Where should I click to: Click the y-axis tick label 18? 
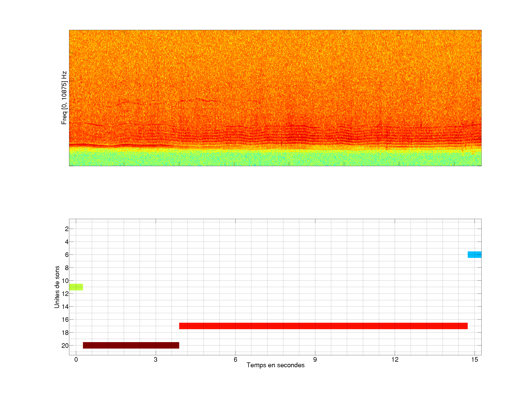(65, 333)
